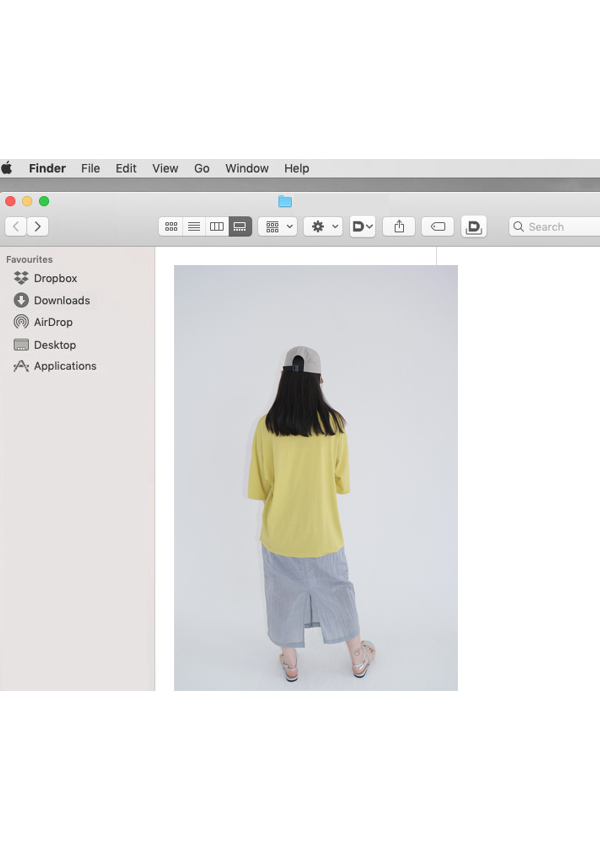The height and width of the screenshot is (850, 600).
Task: Select AirDrop in the sidebar
Action: point(53,322)
